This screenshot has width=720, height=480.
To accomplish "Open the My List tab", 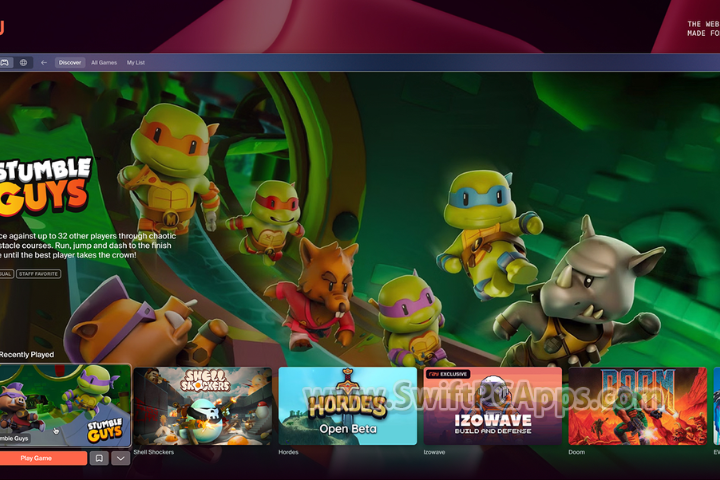I will pyautogui.click(x=135, y=62).
